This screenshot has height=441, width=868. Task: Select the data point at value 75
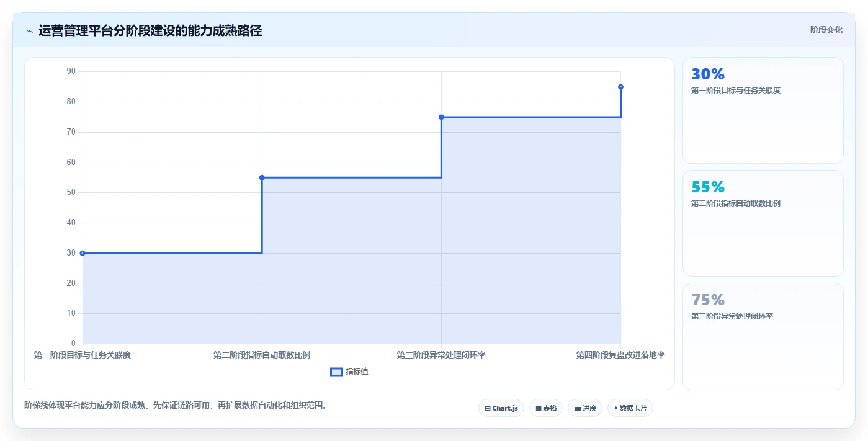441,117
